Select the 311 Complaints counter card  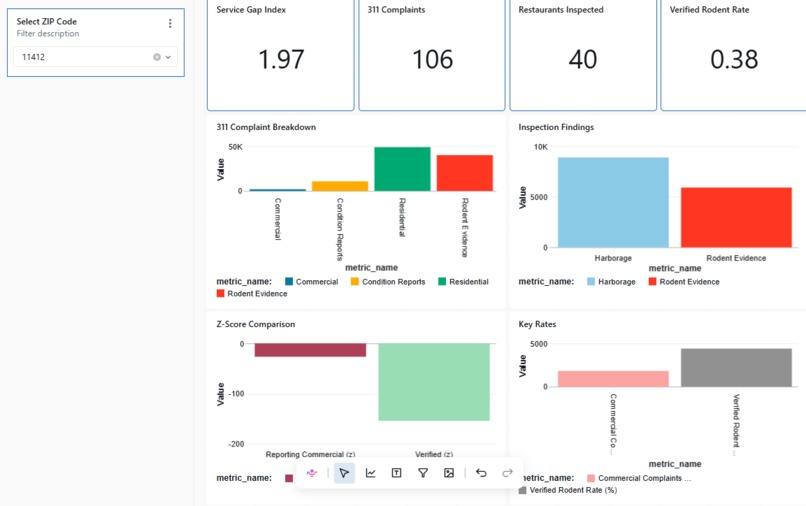click(432, 55)
